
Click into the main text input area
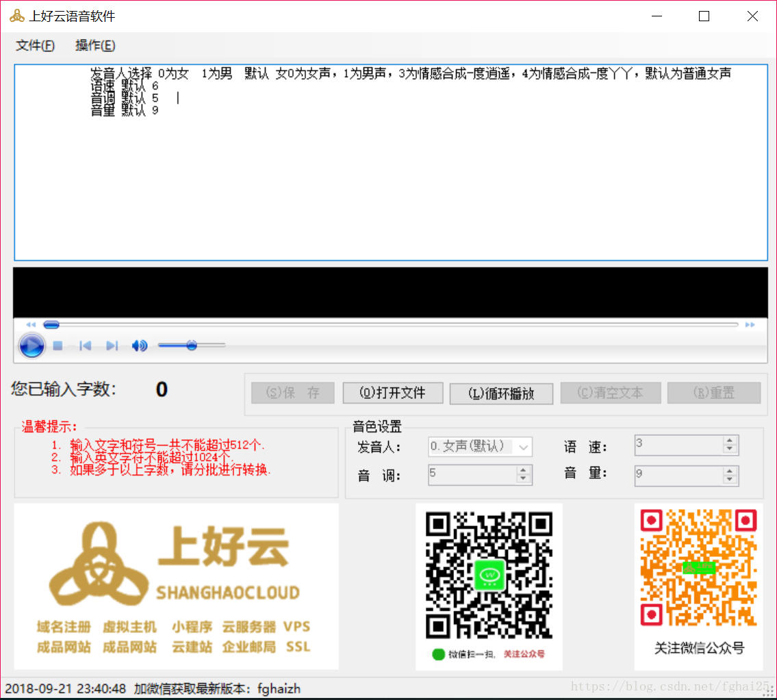click(x=391, y=162)
